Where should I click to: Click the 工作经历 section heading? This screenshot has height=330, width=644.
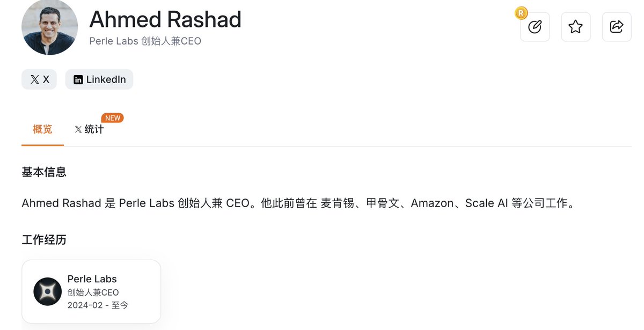coord(44,240)
